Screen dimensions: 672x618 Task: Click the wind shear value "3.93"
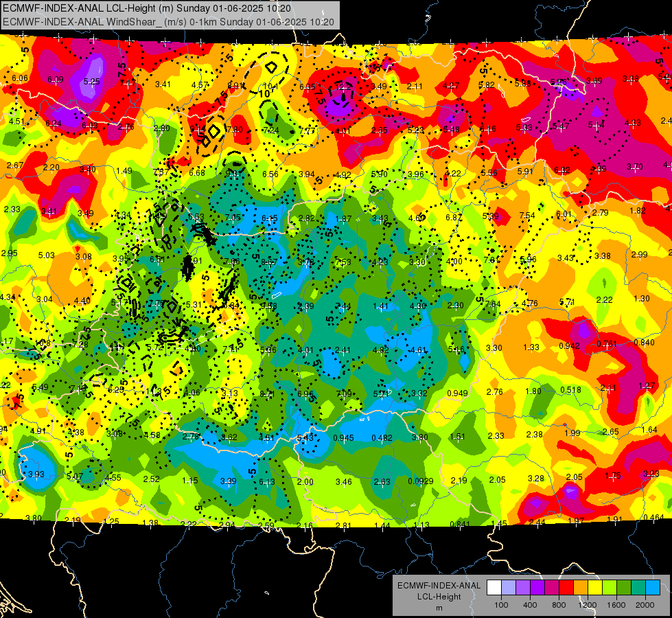pyautogui.click(x=36, y=474)
